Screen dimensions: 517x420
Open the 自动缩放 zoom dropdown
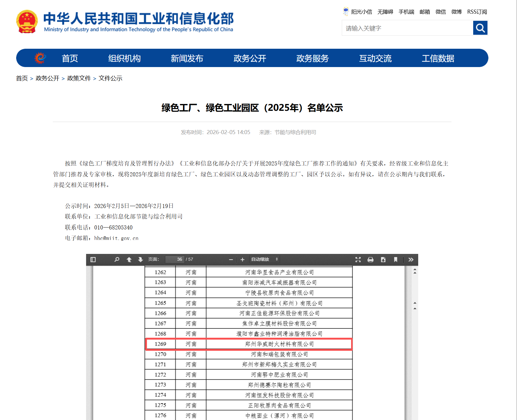tap(264, 260)
